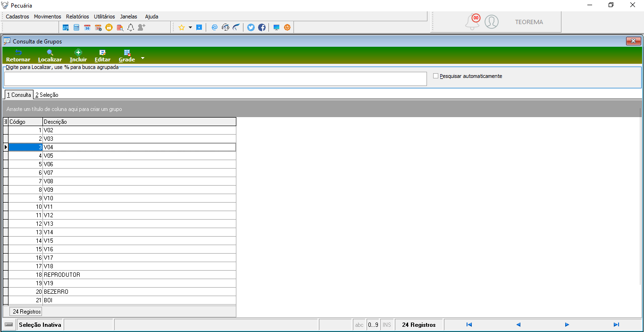This screenshot has width=644, height=332.
Task: Click the Retornar button
Action: (18, 56)
